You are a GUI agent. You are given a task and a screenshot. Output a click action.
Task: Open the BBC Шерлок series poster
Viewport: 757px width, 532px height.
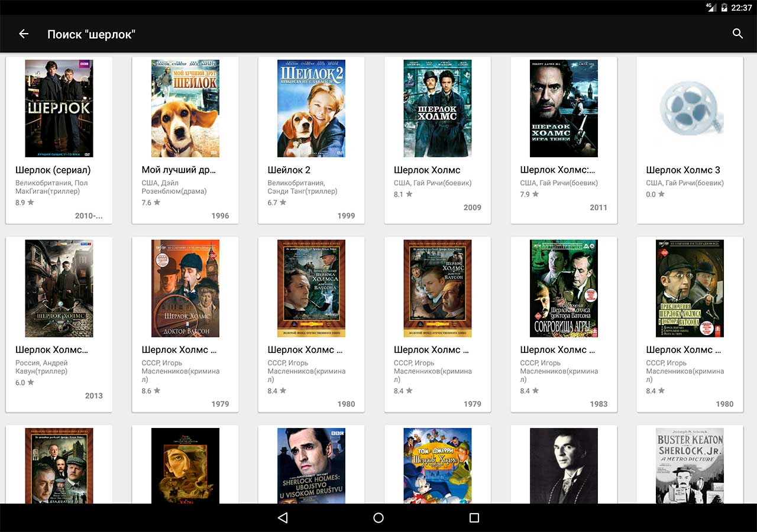[x=59, y=108]
